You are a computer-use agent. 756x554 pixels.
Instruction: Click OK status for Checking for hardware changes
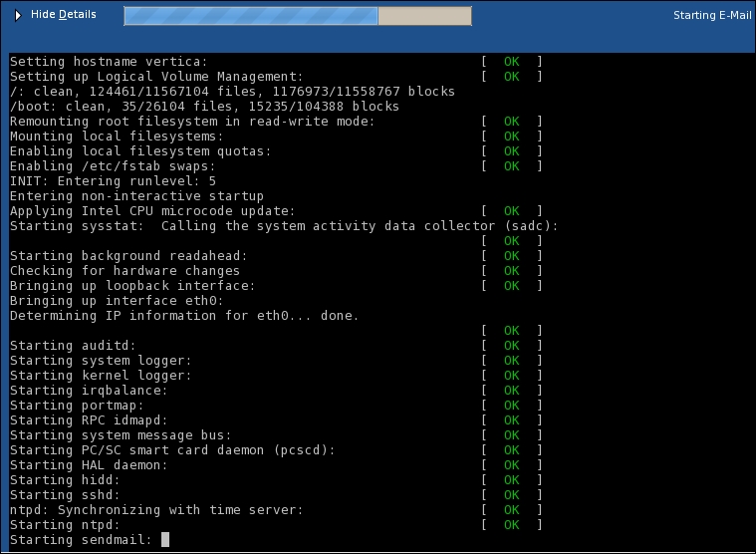click(512, 271)
